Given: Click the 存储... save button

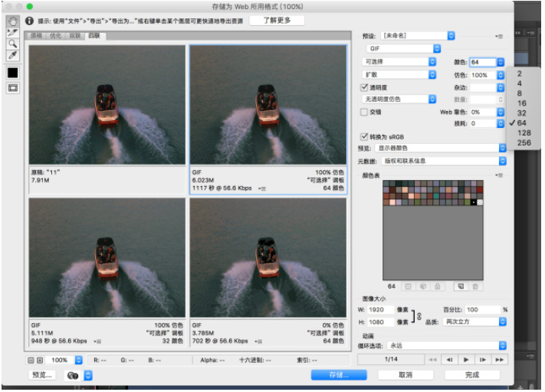Looking at the screenshot, I should point(334,375).
